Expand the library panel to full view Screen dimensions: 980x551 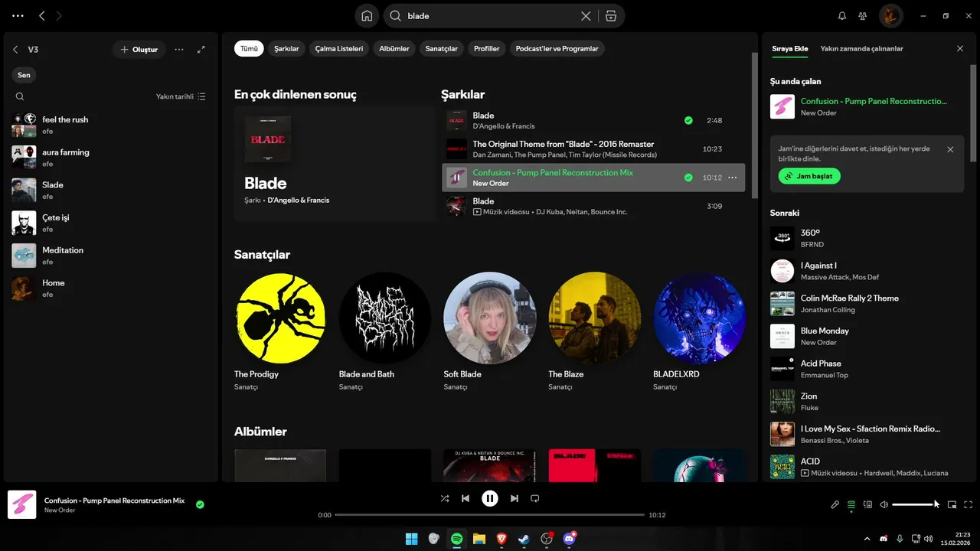(201, 49)
